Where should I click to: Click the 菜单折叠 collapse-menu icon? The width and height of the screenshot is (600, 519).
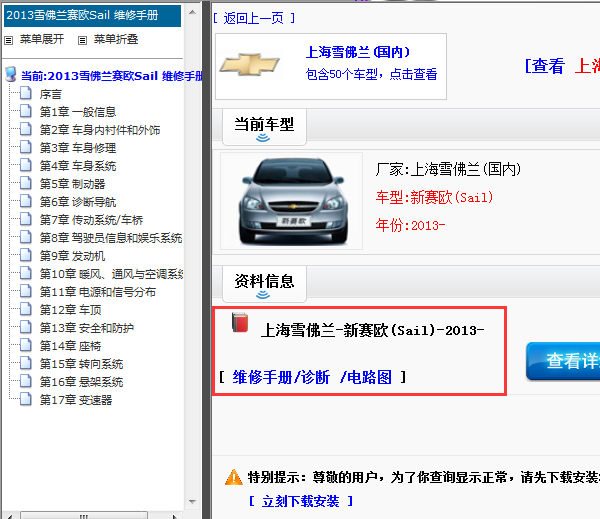coord(82,40)
